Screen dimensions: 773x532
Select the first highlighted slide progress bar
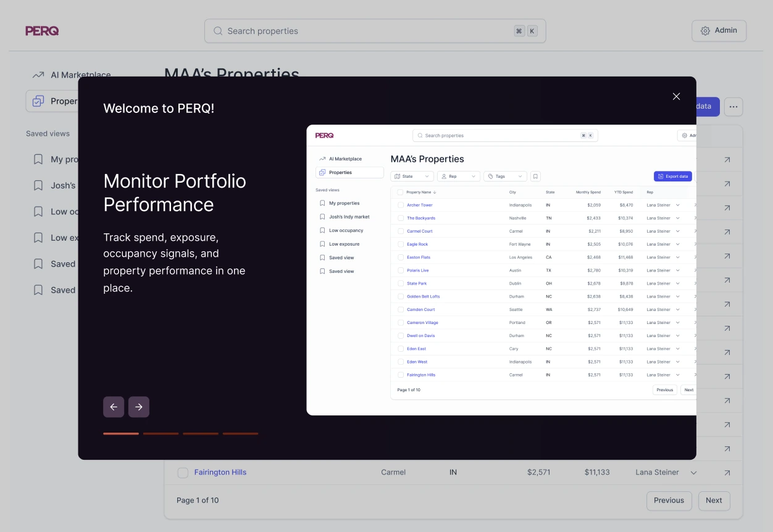121,433
